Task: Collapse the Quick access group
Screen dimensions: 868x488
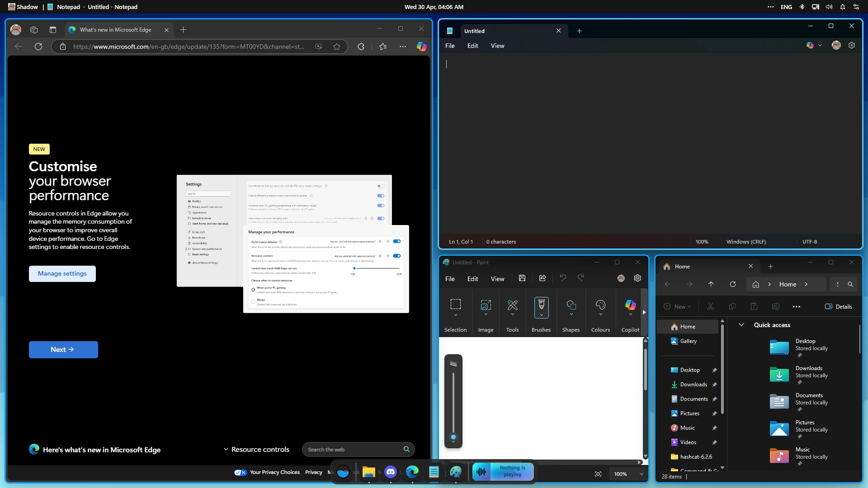Action: [x=741, y=325]
